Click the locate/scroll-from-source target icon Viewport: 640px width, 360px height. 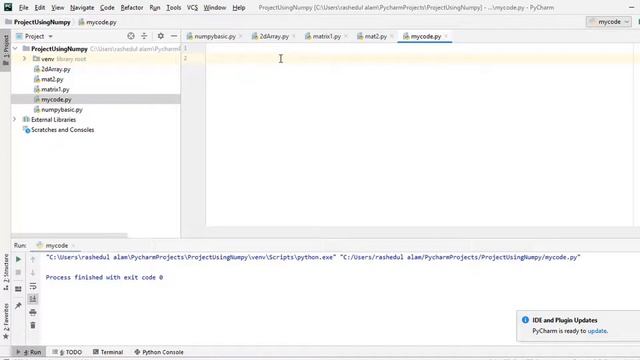(131, 36)
